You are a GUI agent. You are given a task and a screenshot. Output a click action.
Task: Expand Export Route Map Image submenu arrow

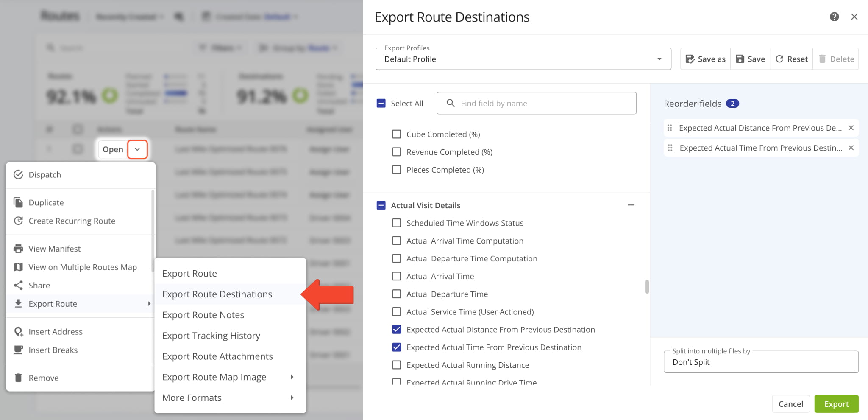[292, 377]
